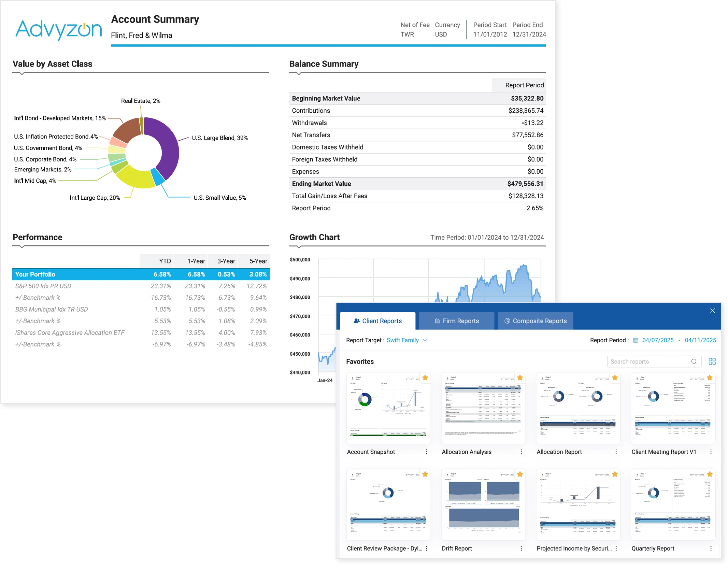
Task: Open the Drift Report more options menu
Action: (x=521, y=549)
